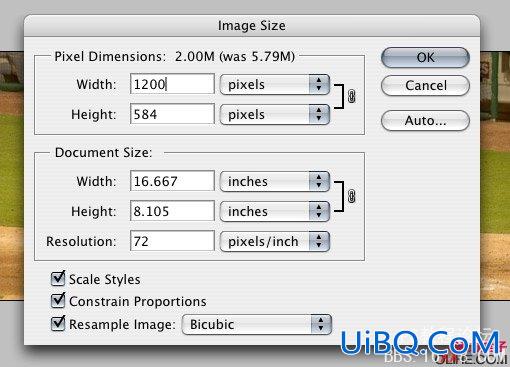Image resolution: width=510 pixels, height=367 pixels.
Task: Click the pixel Width field showing 1200
Action: [x=172, y=84]
